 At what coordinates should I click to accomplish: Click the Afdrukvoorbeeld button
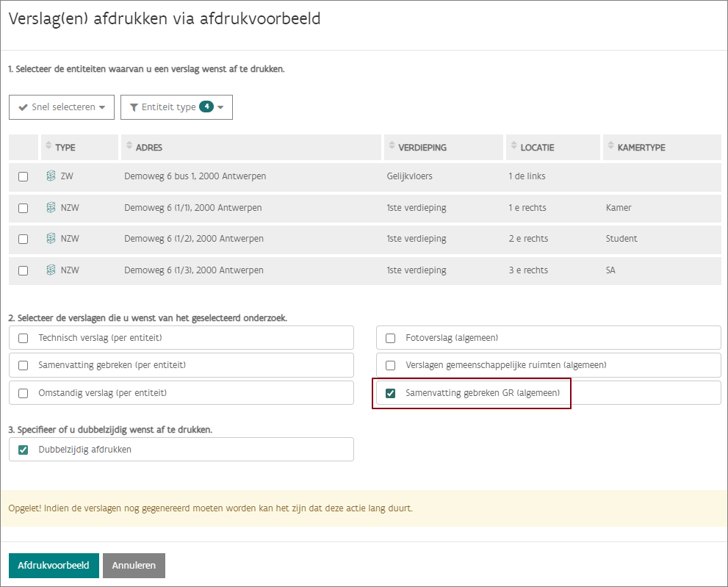[x=54, y=566]
